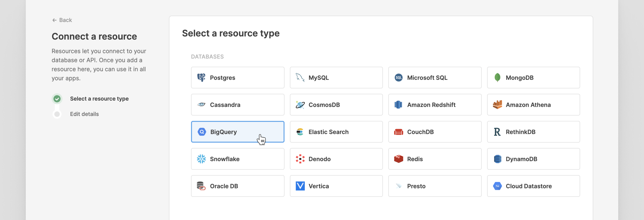
Task: Click the Postgres elephant icon
Action: click(201, 78)
